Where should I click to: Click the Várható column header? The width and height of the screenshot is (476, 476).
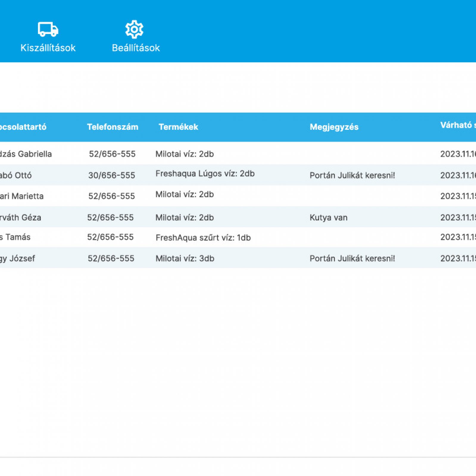(457, 125)
